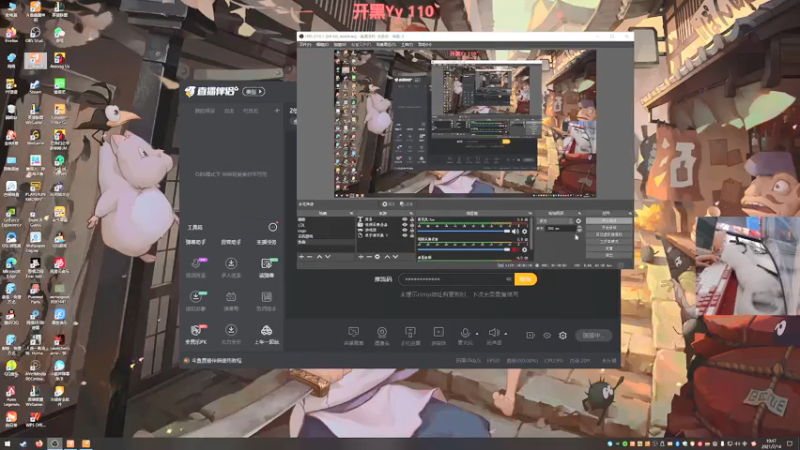Click the toolbox more-options circle icon
This screenshot has width=800, height=450.
coord(273,227)
